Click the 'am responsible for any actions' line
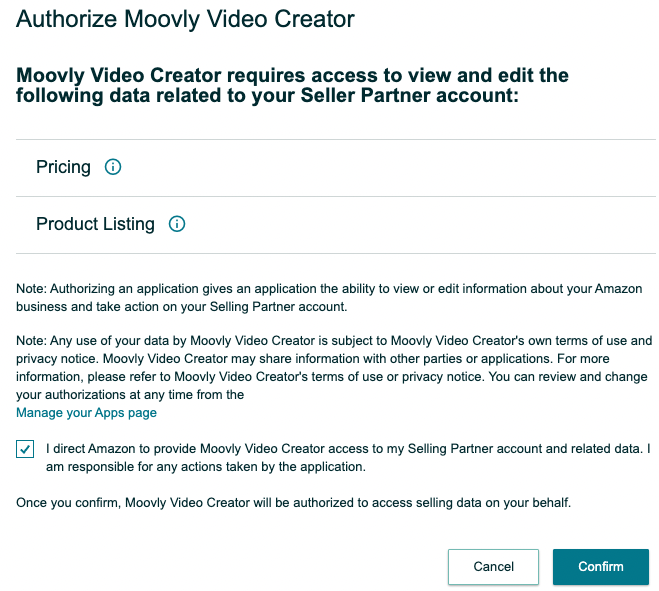Screen dimensions: 659x591 click(206, 467)
